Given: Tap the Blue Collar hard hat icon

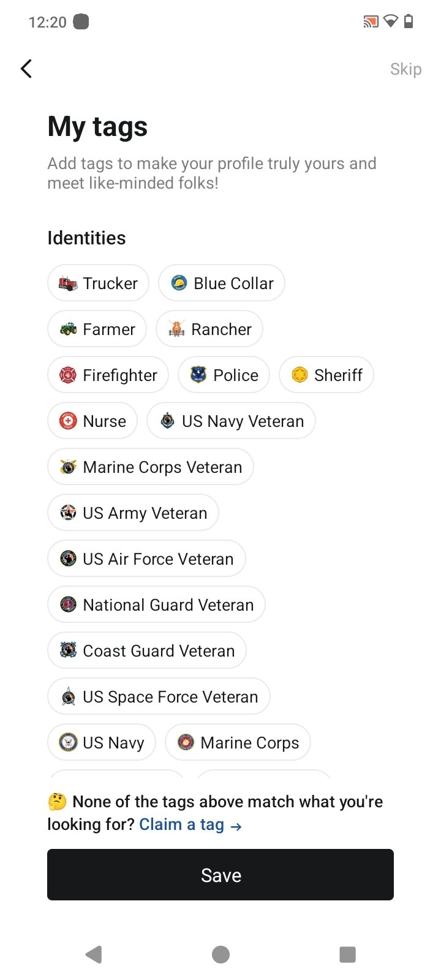Looking at the screenshot, I should pos(179,283).
